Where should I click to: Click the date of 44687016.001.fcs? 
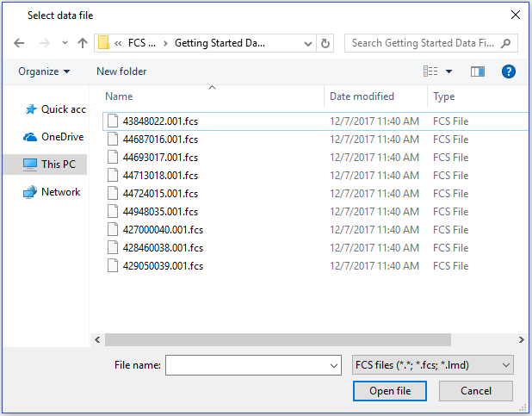tap(374, 140)
